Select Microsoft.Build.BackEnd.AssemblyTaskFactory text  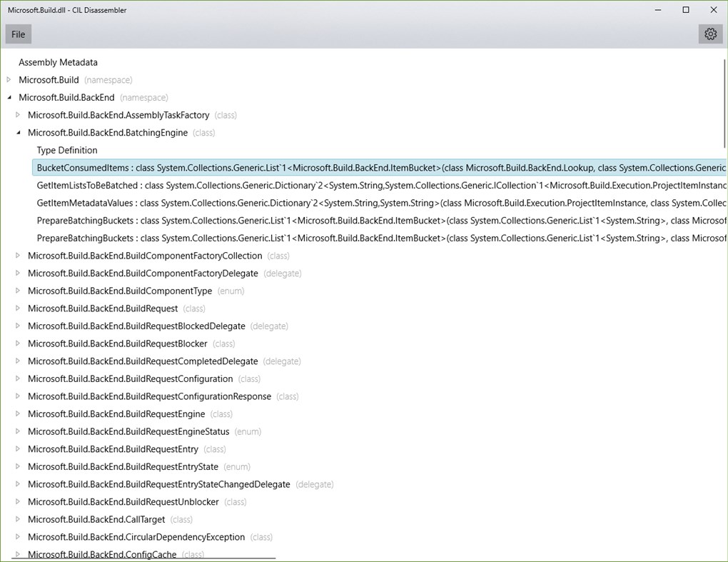click(x=118, y=115)
